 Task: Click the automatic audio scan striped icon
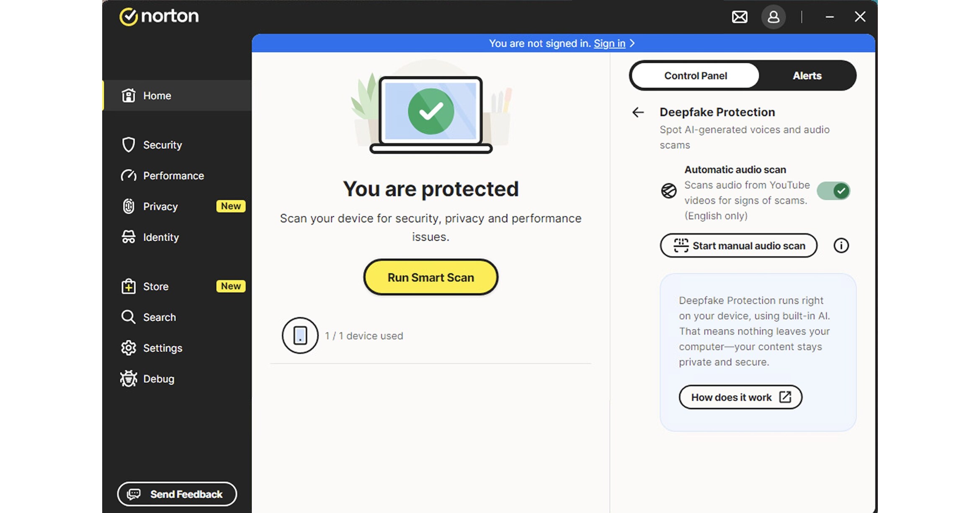point(669,191)
